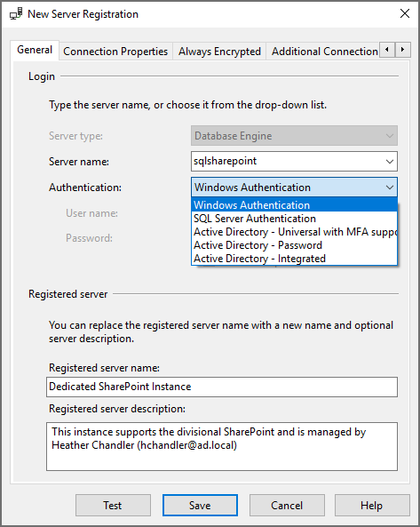420x527 pixels.
Task: Click the Help button
Action: [372, 505]
